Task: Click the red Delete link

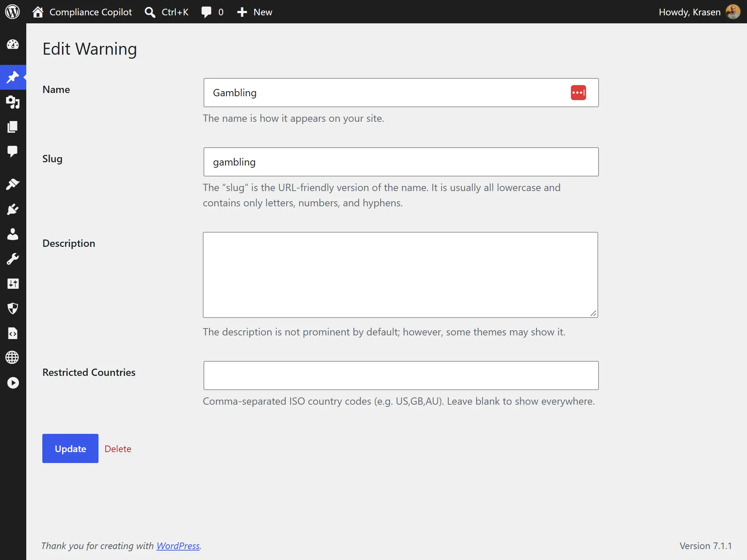Action: 118,449
